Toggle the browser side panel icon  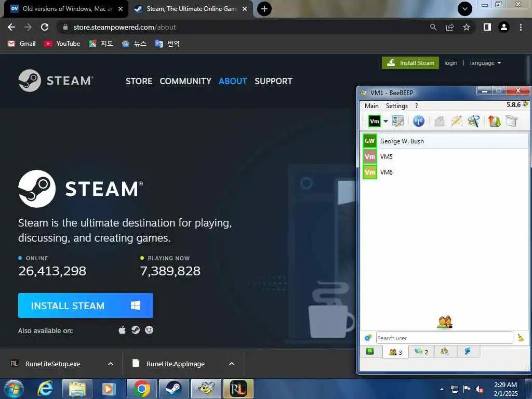coord(487,27)
